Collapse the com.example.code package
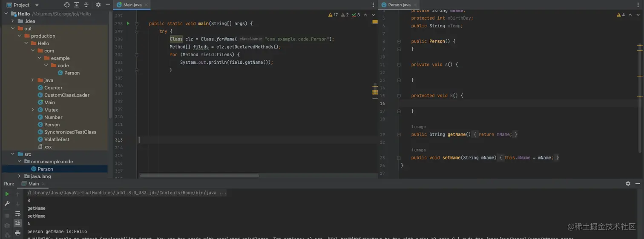Image resolution: width=644 pixels, height=239 pixels. 20,162
